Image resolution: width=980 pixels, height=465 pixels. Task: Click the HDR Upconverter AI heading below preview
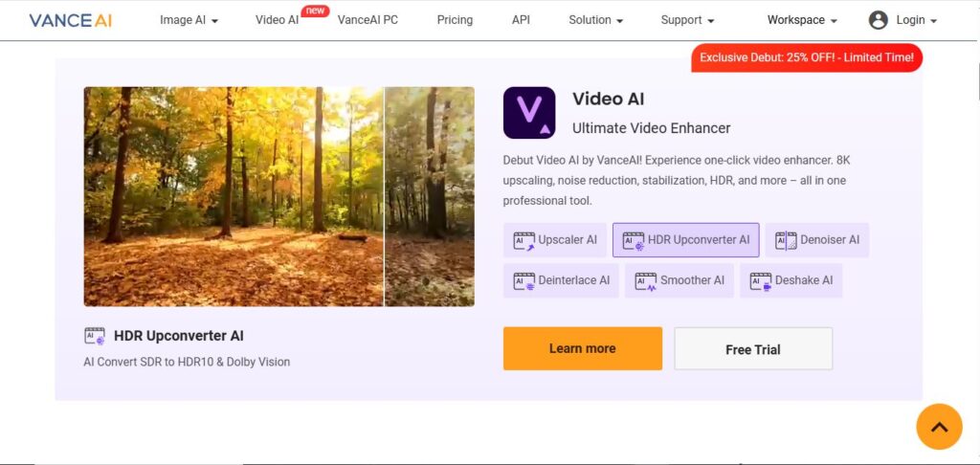179,336
